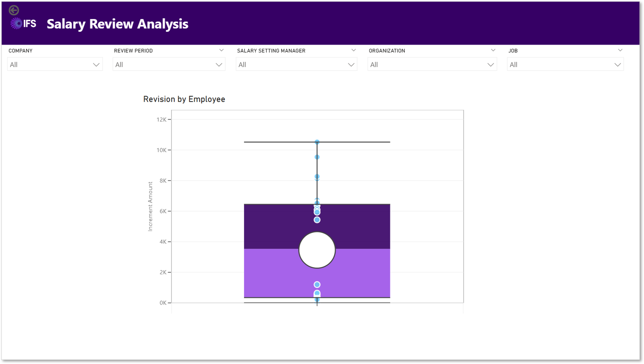Screen dimensions: 644x364
Task: Click the Increment Amount axis label
Action: tap(150, 207)
